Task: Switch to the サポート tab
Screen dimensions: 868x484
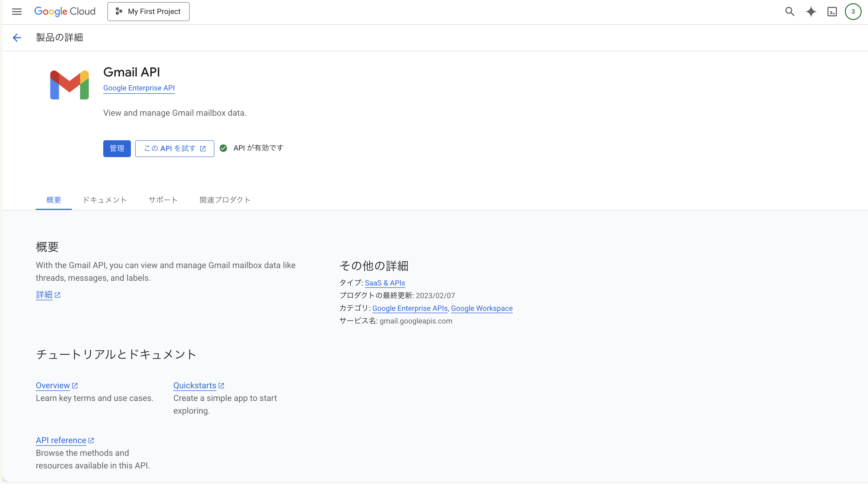Action: pos(163,200)
